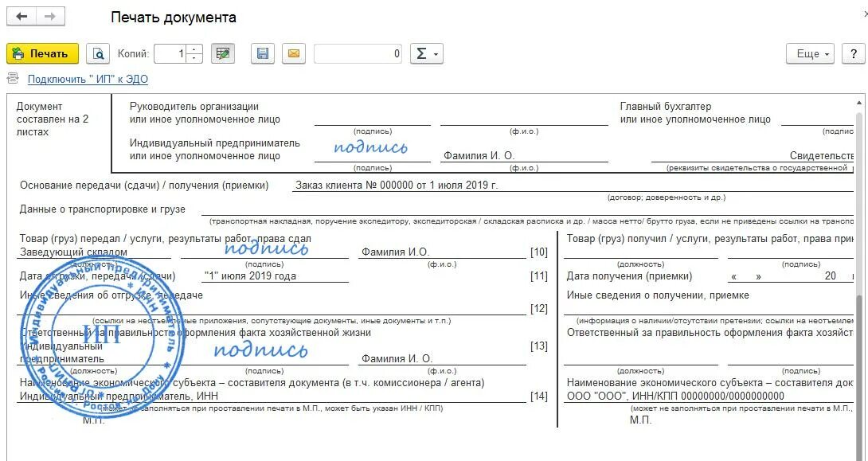Click text Главный бухгалтер
This screenshot has height=461, width=868.
(666, 106)
